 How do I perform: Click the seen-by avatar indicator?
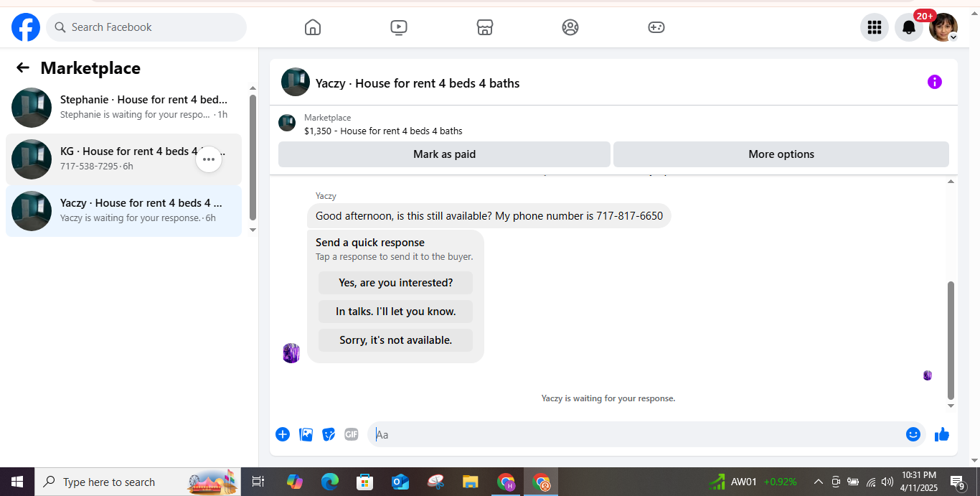click(928, 375)
